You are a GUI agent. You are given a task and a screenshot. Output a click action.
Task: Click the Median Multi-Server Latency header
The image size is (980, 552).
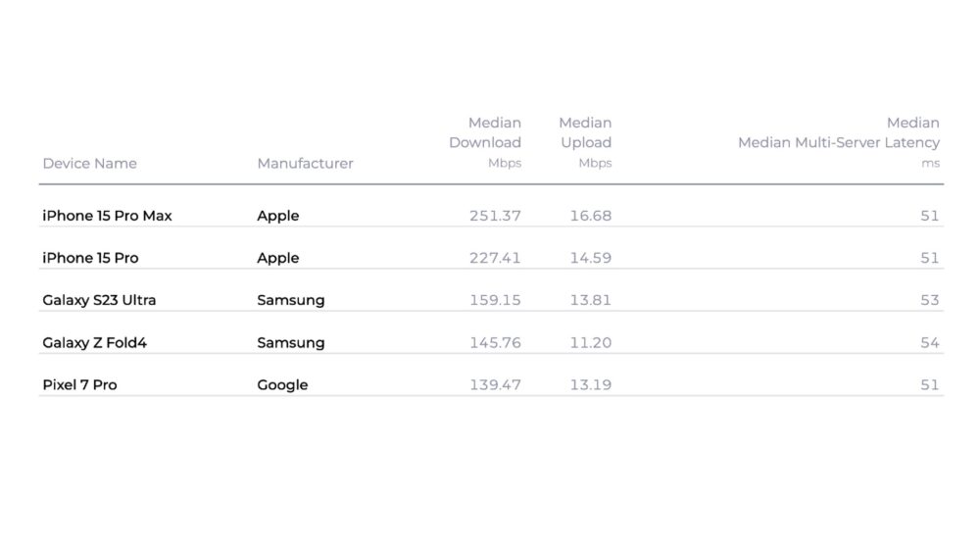pyautogui.click(x=838, y=142)
